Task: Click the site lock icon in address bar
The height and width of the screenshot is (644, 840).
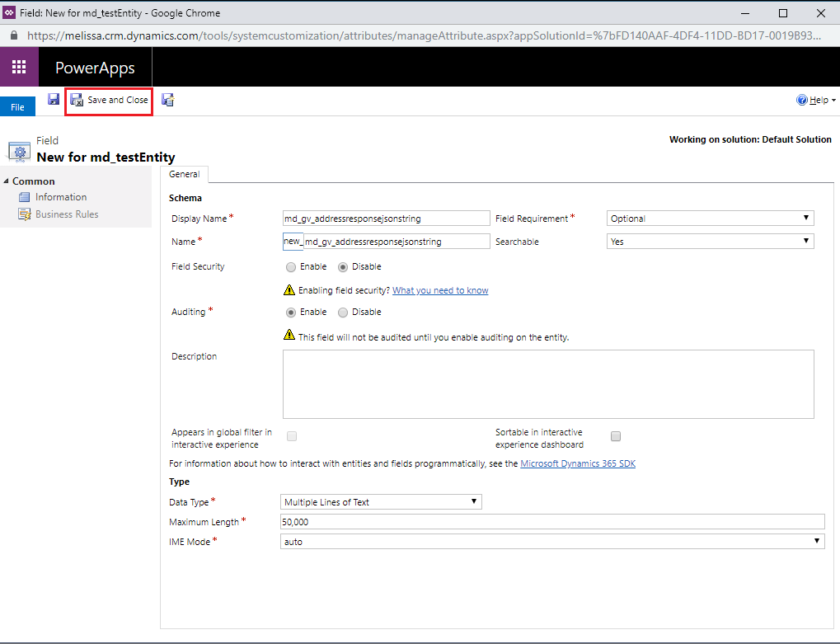Action: pos(14,36)
